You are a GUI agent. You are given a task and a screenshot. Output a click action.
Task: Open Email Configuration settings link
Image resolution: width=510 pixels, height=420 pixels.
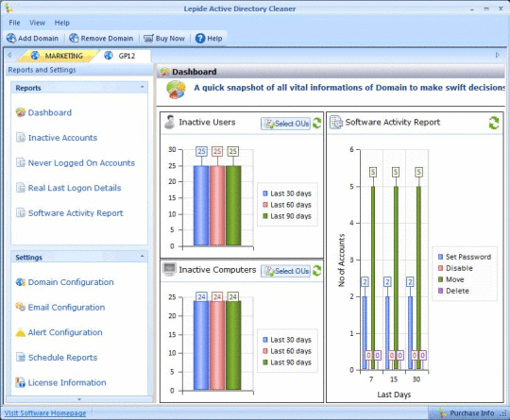[x=66, y=307]
